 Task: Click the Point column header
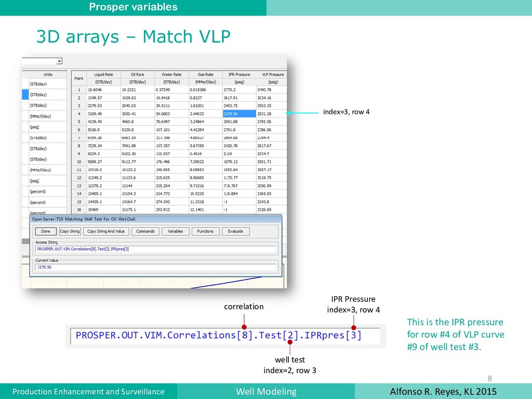click(79, 78)
